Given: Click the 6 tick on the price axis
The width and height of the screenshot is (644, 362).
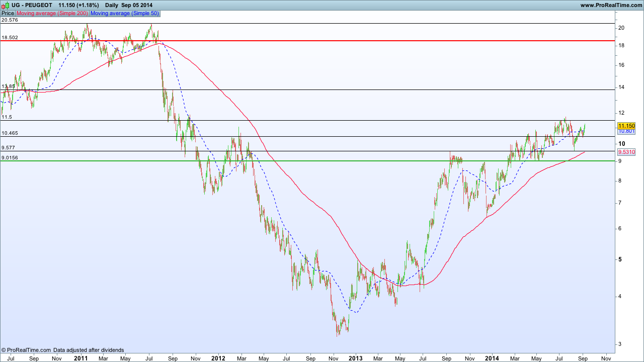Looking at the screenshot, I should [x=620, y=228].
